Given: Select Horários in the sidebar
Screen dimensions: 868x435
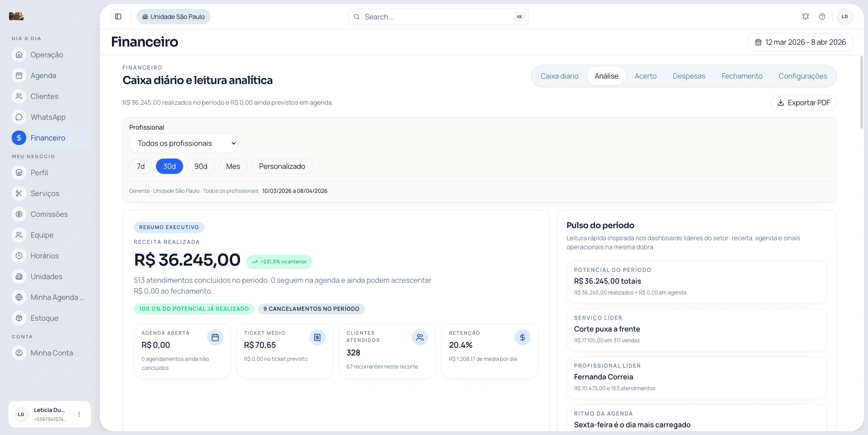Looking at the screenshot, I should (x=44, y=256).
